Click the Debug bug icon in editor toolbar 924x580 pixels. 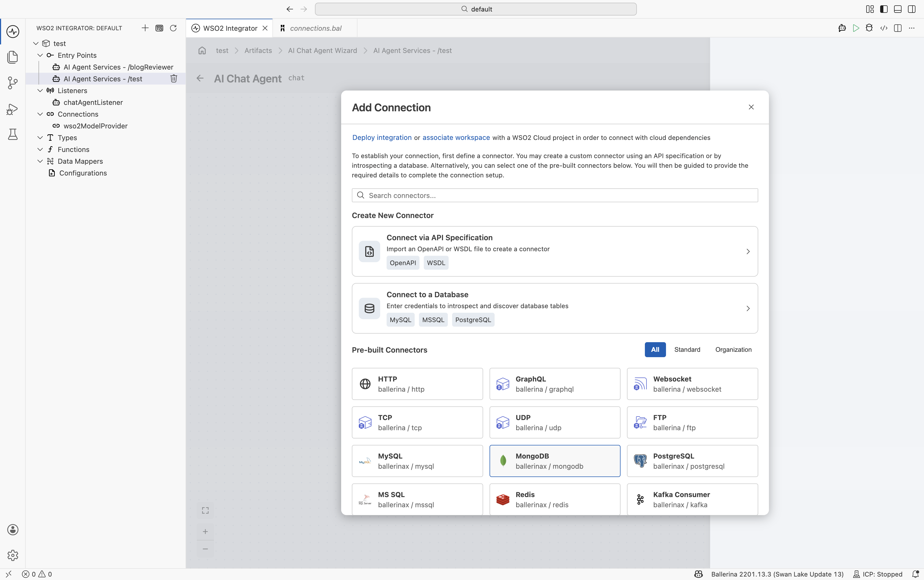pyautogui.click(x=869, y=28)
